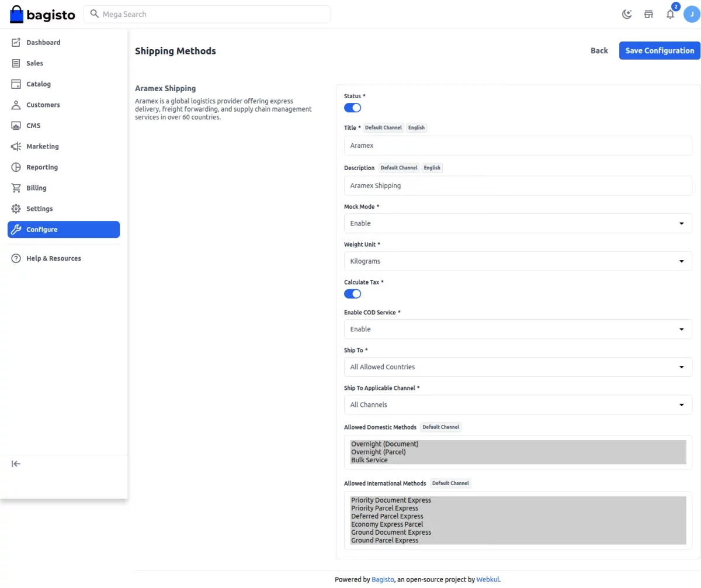Image resolution: width=701 pixels, height=588 pixels.
Task: Click the Billing cart icon
Action: (16, 188)
